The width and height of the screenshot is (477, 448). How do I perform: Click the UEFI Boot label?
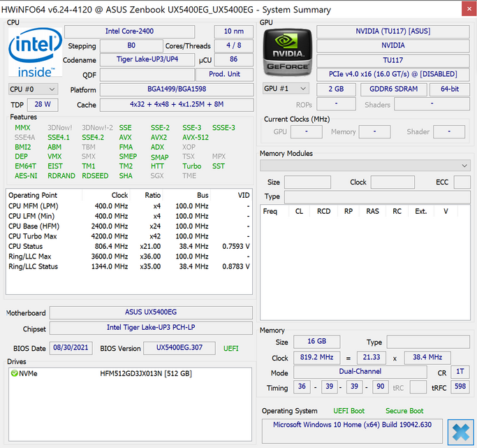point(348,411)
